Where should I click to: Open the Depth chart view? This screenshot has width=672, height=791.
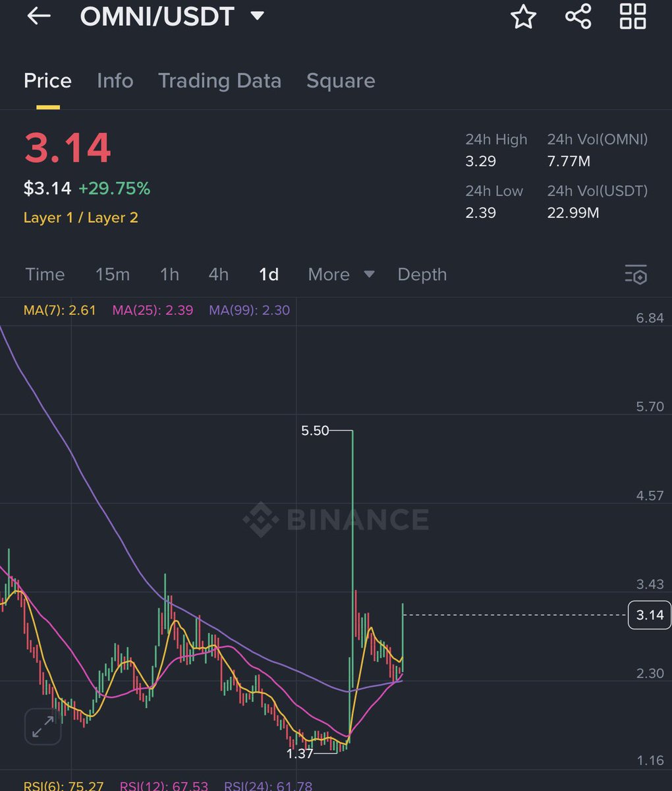[422, 274]
